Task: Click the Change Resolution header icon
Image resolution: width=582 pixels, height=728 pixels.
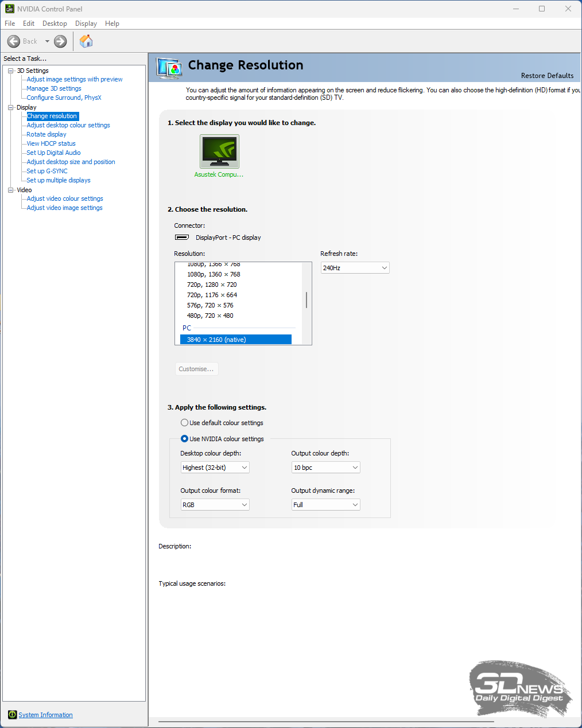Action: point(169,68)
